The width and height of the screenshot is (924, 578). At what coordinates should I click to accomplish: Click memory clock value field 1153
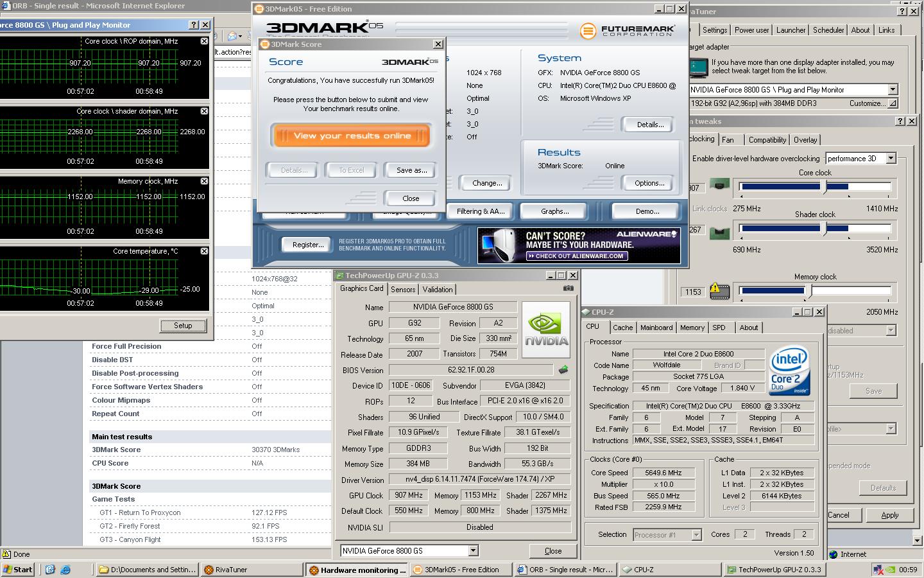click(693, 292)
